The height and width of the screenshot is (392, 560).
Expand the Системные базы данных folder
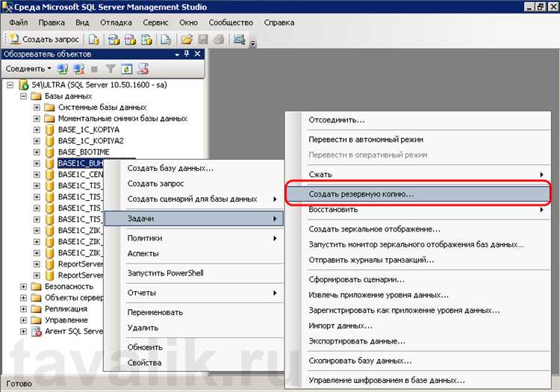coord(37,108)
